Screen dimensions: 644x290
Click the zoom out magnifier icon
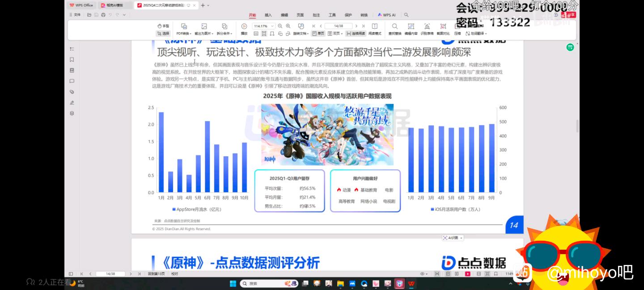(x=280, y=26)
